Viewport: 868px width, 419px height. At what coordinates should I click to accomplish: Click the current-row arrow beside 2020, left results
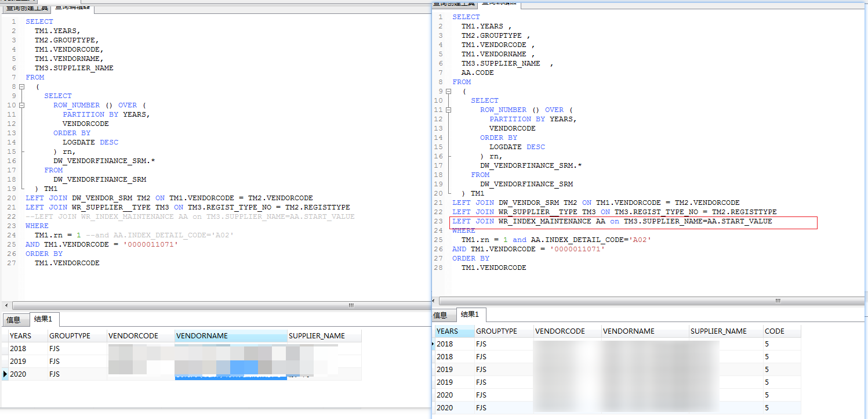tap(5, 374)
